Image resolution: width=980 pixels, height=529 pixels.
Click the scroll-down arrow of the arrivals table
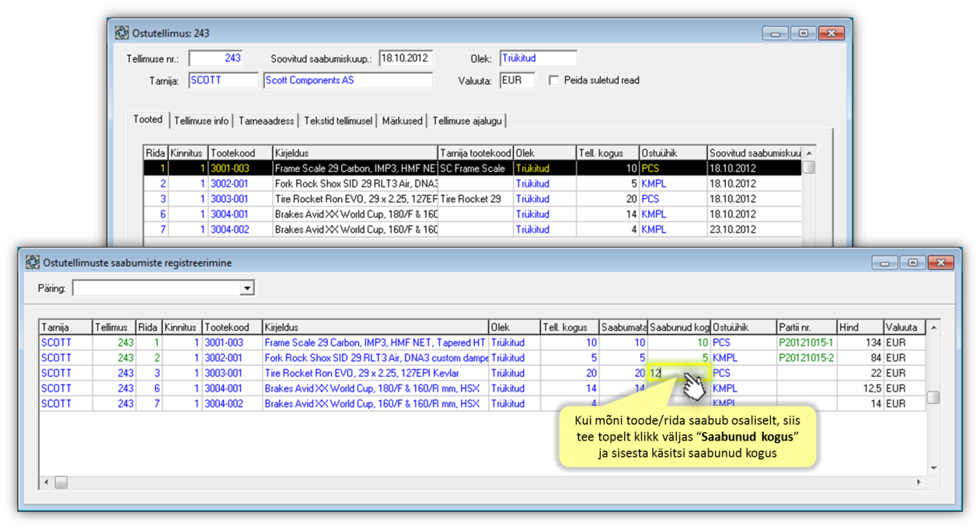(933, 468)
